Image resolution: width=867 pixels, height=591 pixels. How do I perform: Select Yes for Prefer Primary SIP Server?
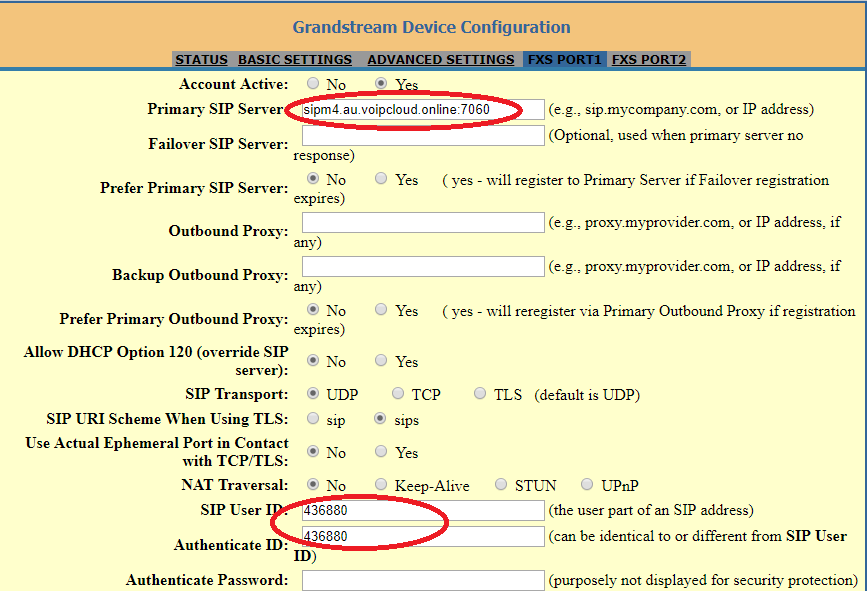(381, 179)
